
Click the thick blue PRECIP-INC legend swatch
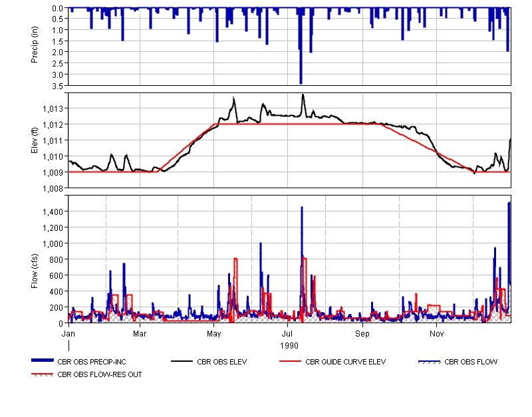(x=43, y=360)
